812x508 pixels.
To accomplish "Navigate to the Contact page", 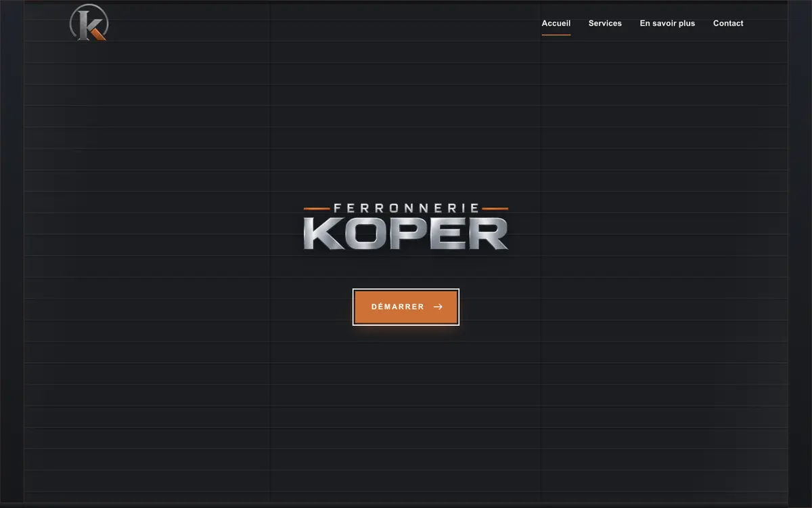I will pyautogui.click(x=728, y=23).
